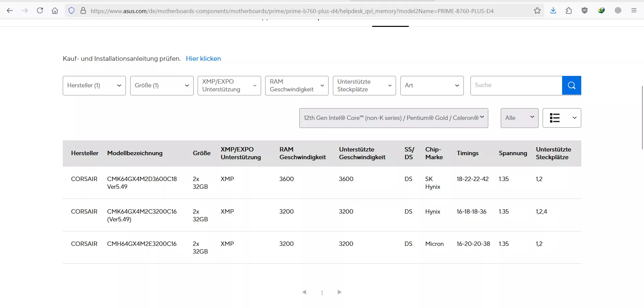
Task: Open the Alle dropdown
Action: coord(519,118)
